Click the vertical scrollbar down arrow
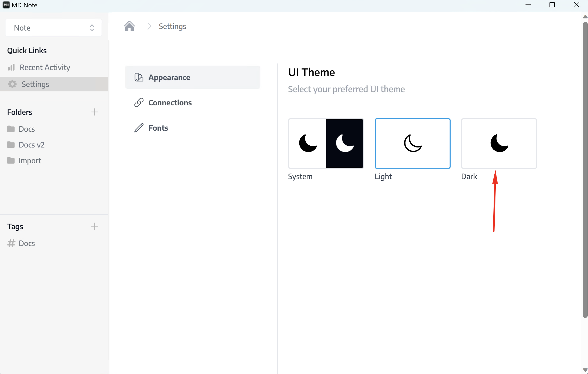Image resolution: width=588 pixels, height=374 pixels. point(585,370)
